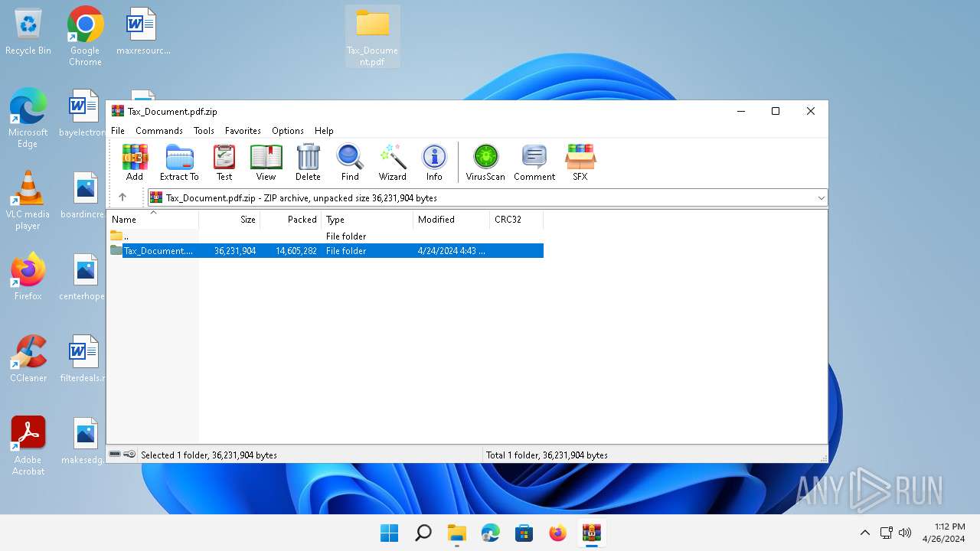Select the parent '..' folder row

[325, 236]
